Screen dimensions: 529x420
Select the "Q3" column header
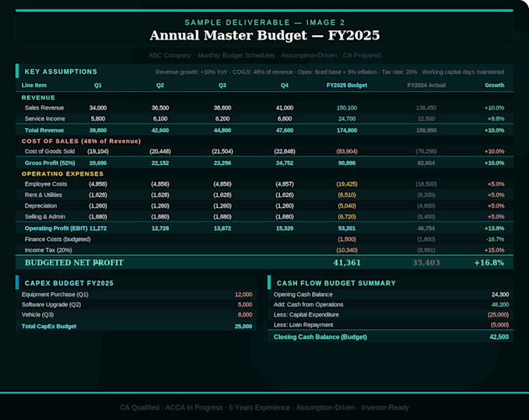pos(222,86)
